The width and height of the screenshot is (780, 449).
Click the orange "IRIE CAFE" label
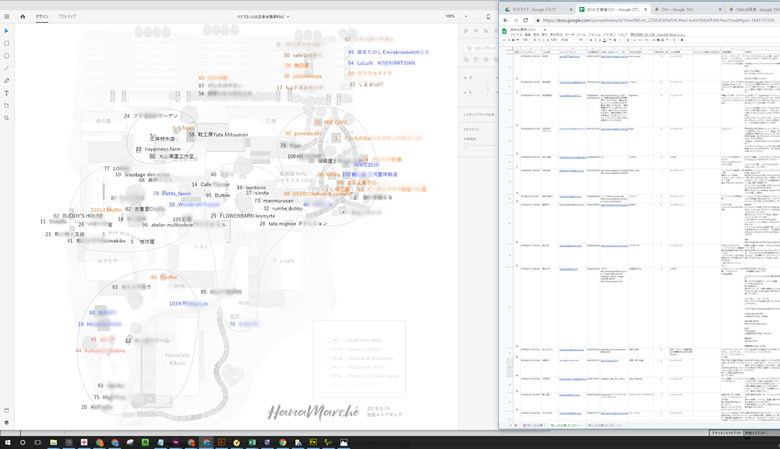[335, 122]
